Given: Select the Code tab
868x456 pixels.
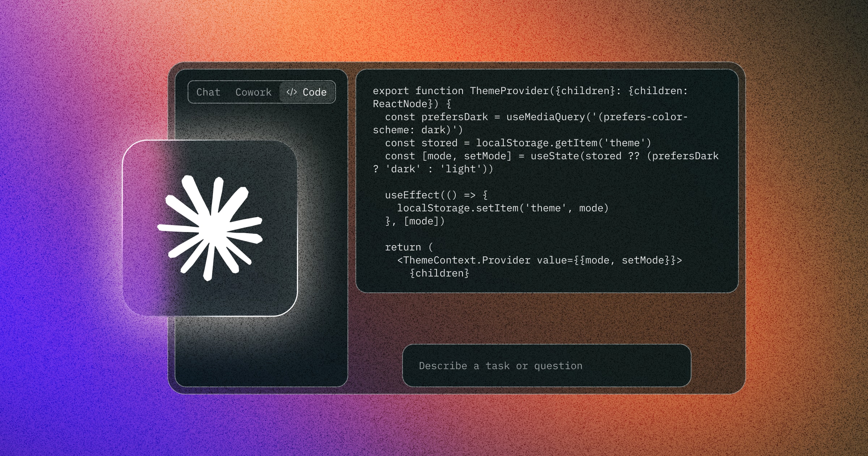Looking at the screenshot, I should [307, 92].
